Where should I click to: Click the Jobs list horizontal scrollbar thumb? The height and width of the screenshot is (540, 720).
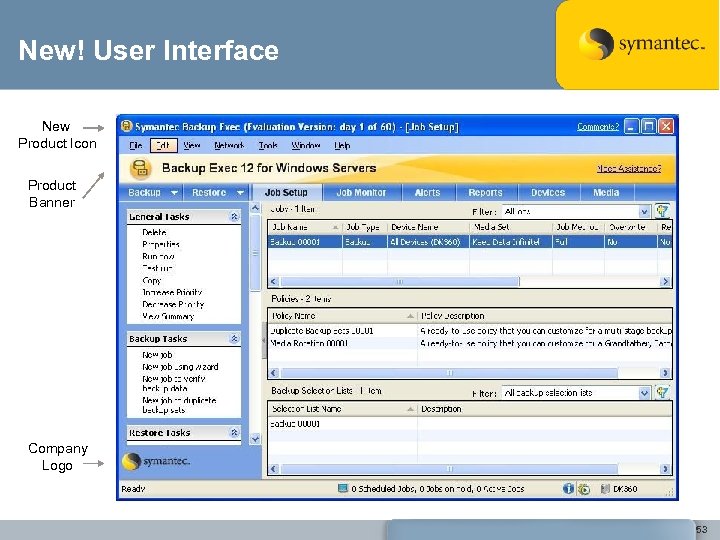399,281
